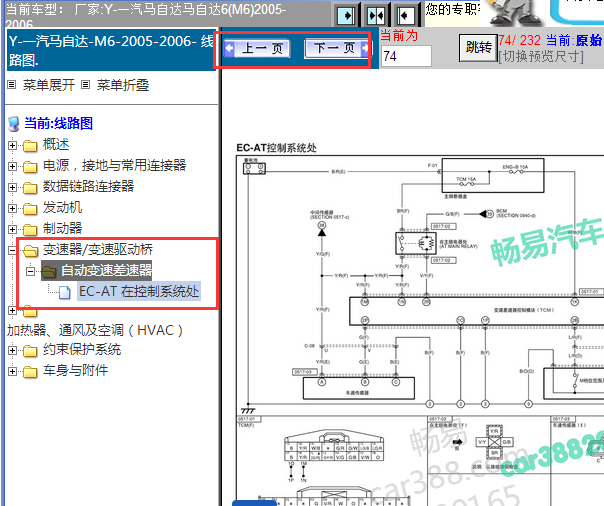Expand the 发动机 tree node

[12, 208]
